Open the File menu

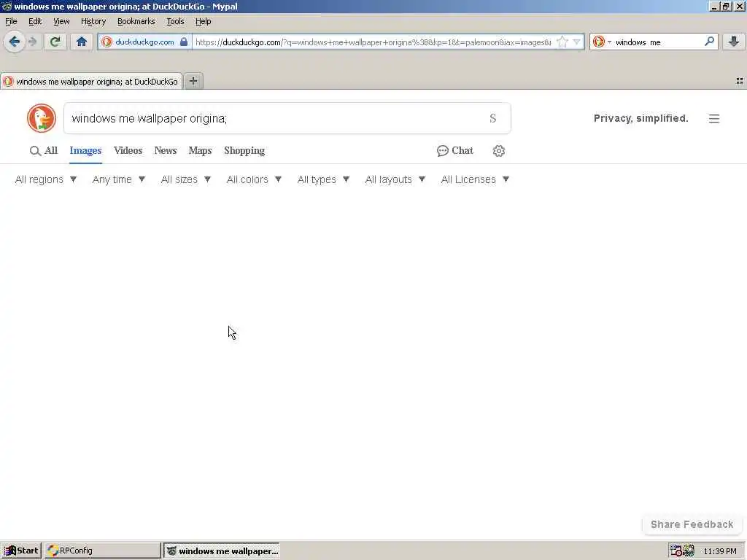point(11,21)
